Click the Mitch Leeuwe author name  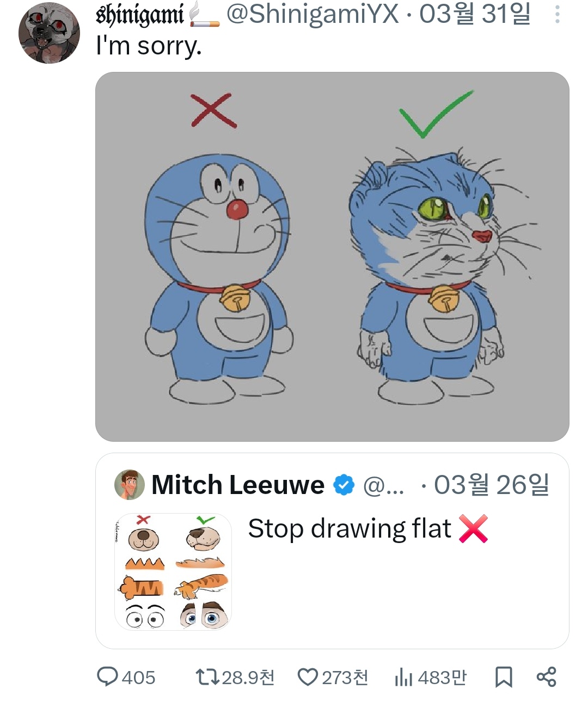tap(238, 485)
